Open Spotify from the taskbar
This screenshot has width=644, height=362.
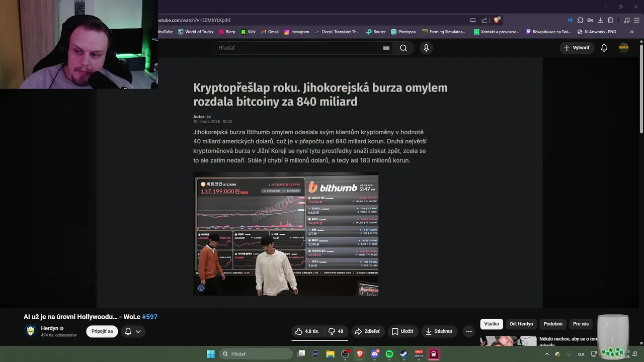coord(389,354)
